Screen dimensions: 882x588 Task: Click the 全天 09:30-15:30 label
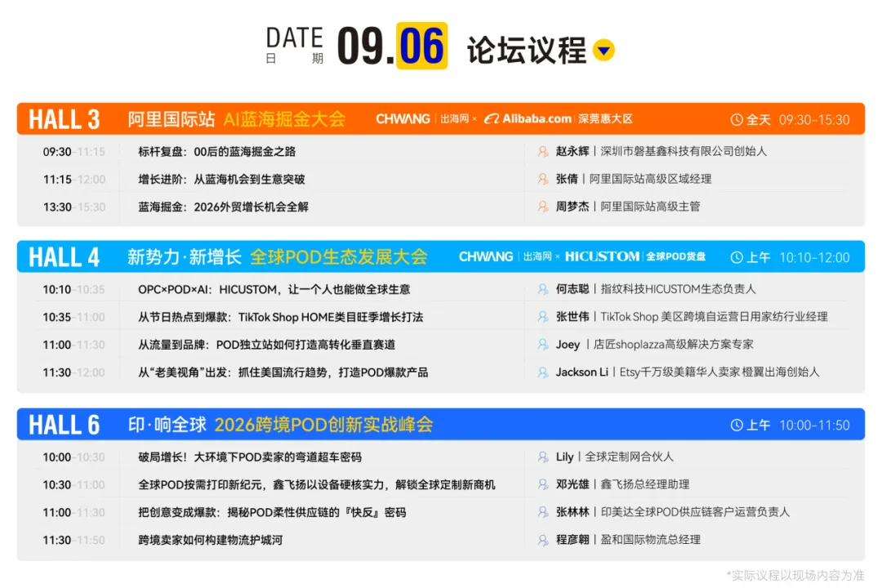tap(791, 119)
